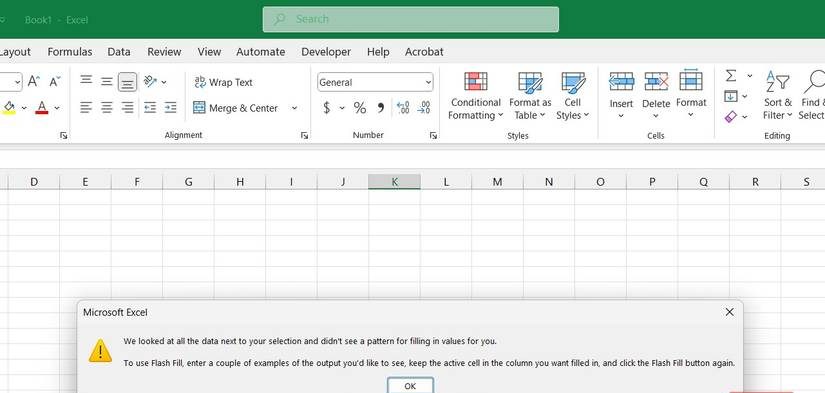Viewport: 825px width, 393px height.
Task: Click Merge & Center
Action: (236, 108)
